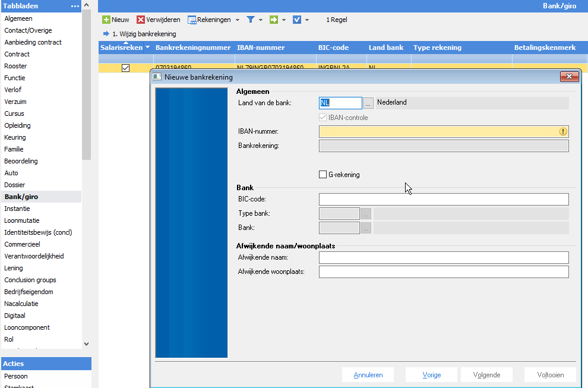This screenshot has width=588, height=388.
Task: Click the Persoon action
Action: point(16,376)
